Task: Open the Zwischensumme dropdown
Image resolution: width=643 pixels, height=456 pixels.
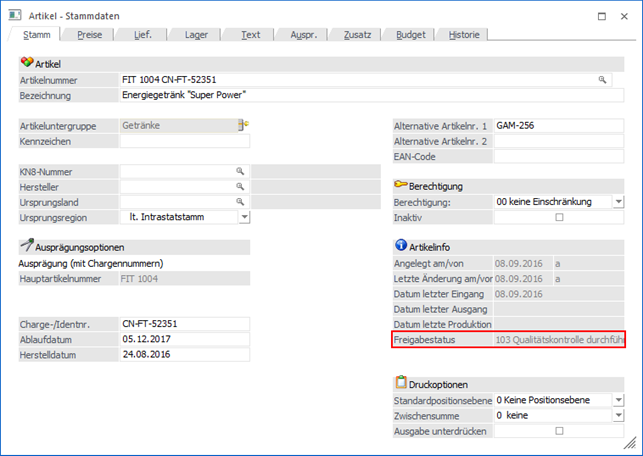Action: coord(618,415)
